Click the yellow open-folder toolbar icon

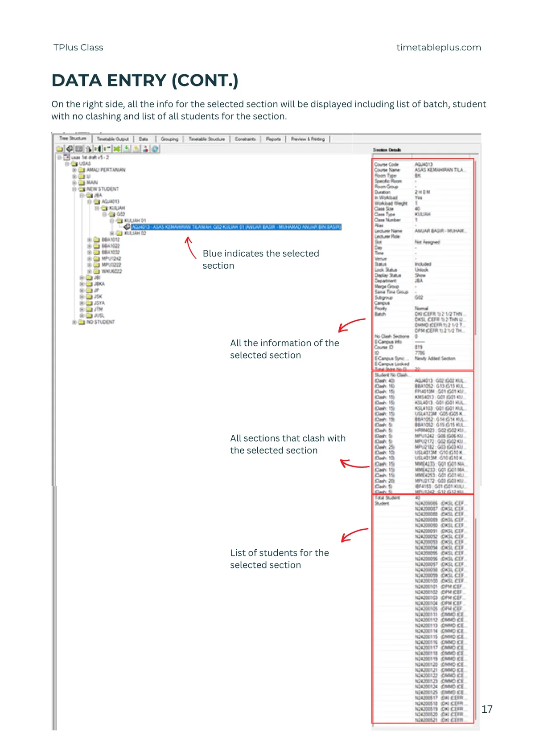[x=60, y=149]
